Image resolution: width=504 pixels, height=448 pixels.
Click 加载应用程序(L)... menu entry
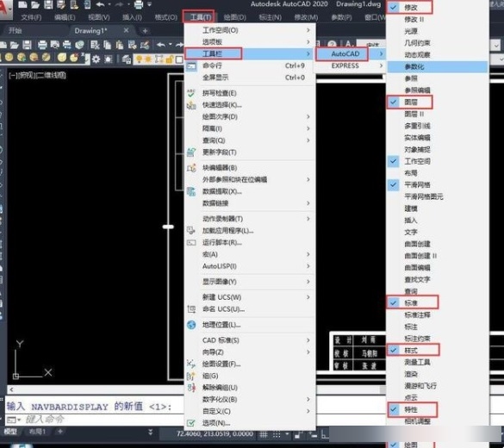click(x=250, y=230)
